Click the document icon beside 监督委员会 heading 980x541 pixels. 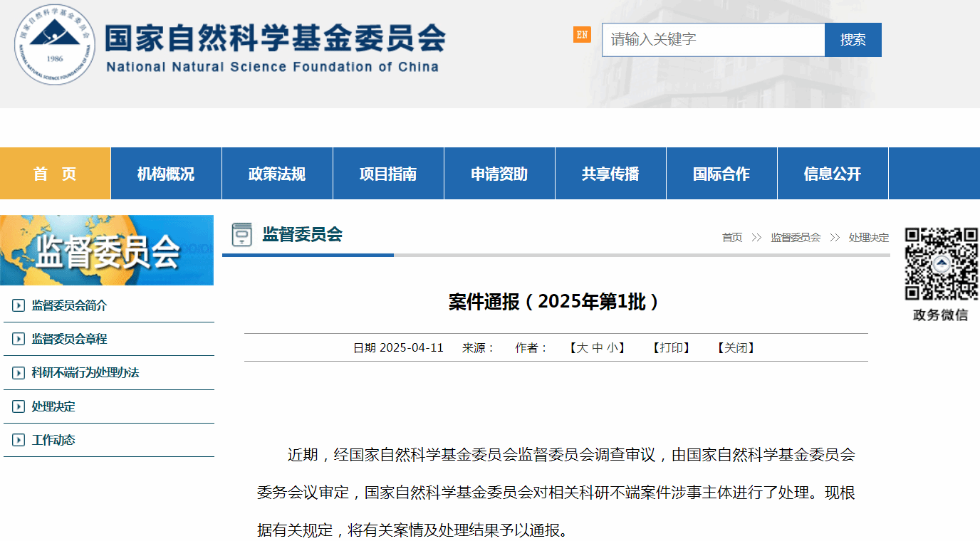click(x=242, y=235)
